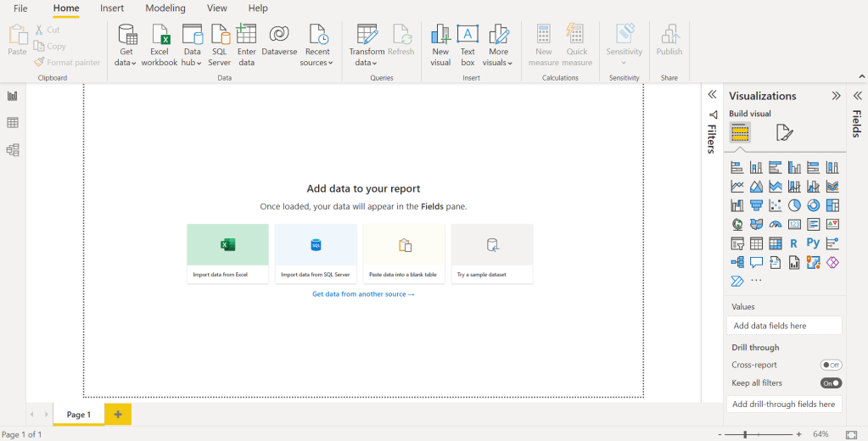Screen dimensions: 868x441
Task: Switch to Data view in left sidebar
Action: coord(13,123)
